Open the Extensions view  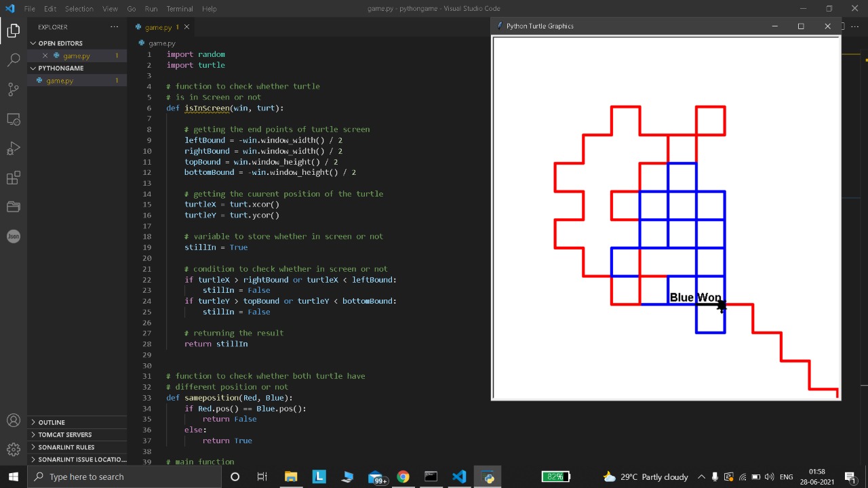[x=14, y=178]
